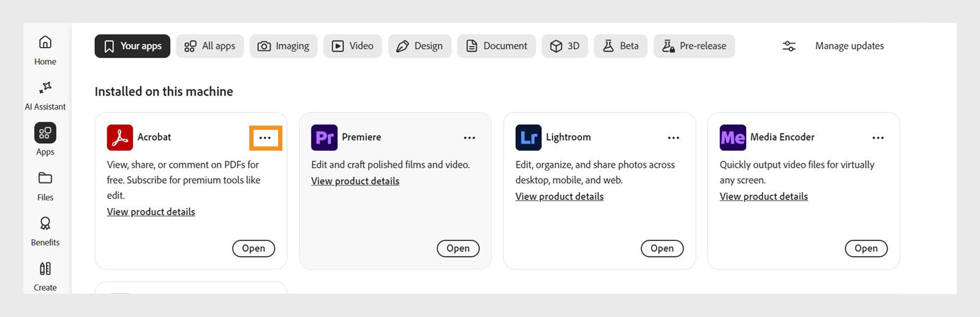Open Premiere's more options menu
980x317 pixels.
click(x=470, y=138)
